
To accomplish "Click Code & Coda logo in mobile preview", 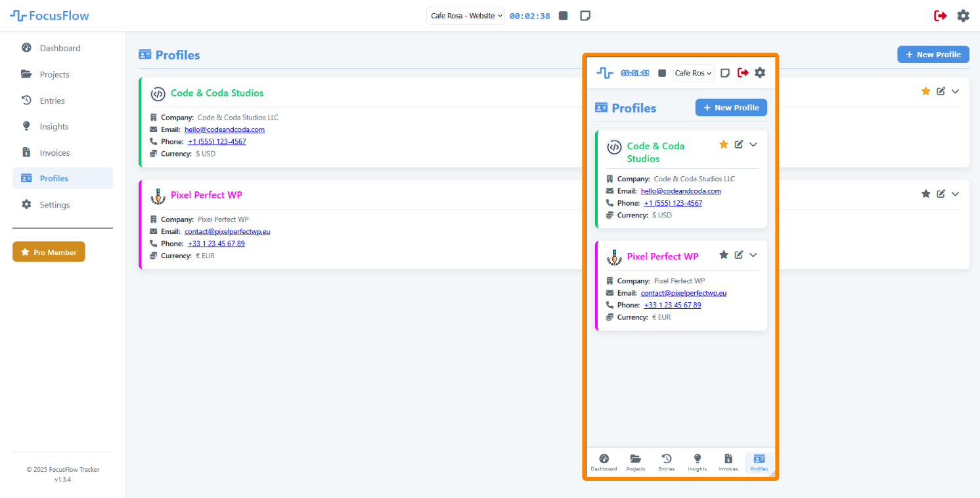I will pos(614,147).
